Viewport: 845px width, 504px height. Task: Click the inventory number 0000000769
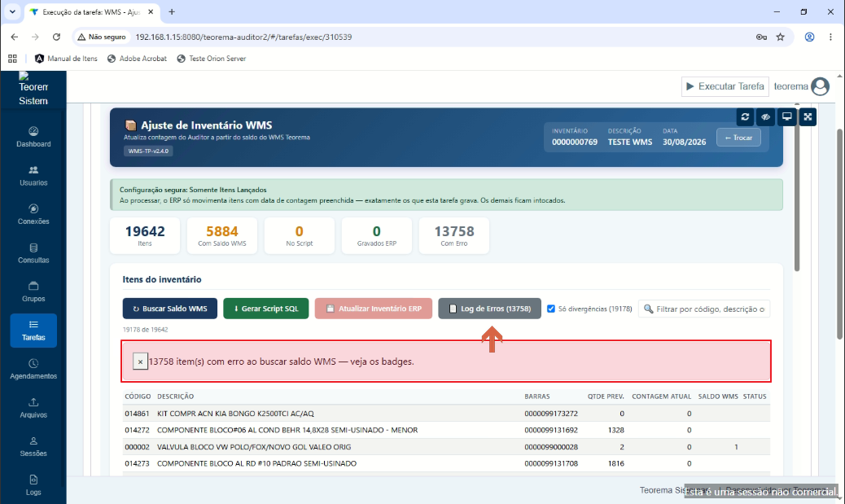coord(575,142)
